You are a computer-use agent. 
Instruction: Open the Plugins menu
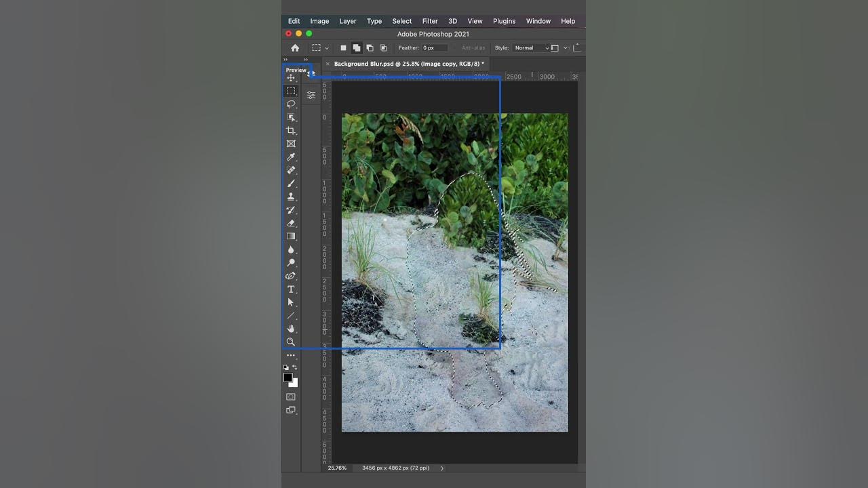click(504, 21)
